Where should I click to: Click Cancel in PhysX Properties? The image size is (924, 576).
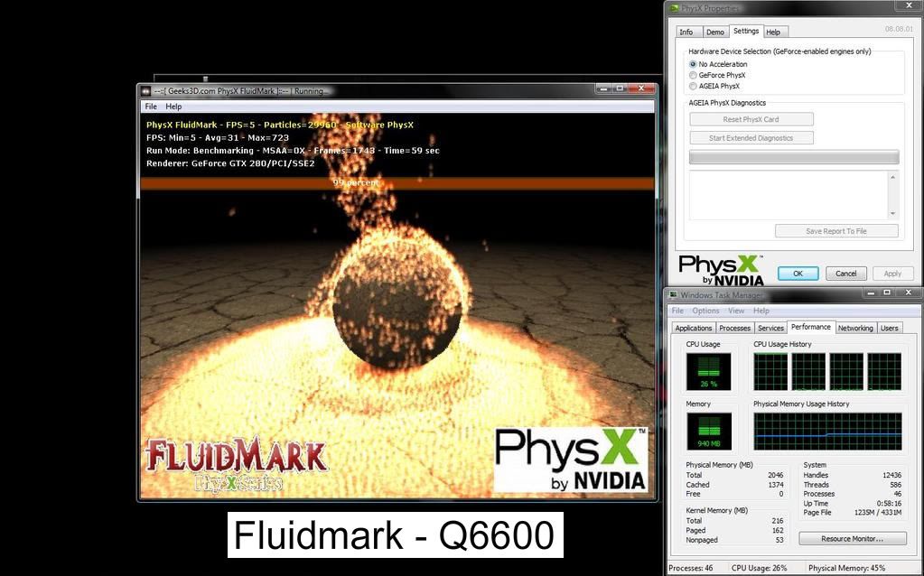(845, 274)
